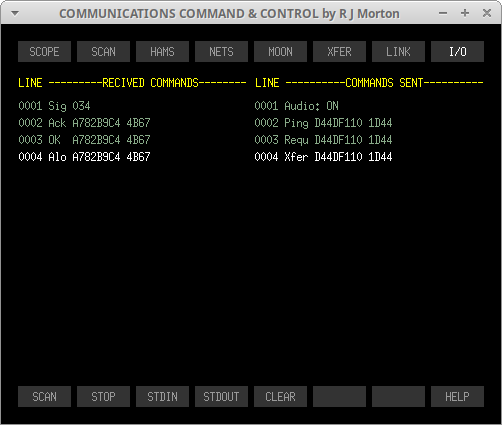The height and width of the screenshot is (425, 502).
Task: Switch to the MOON tab
Action: click(280, 52)
